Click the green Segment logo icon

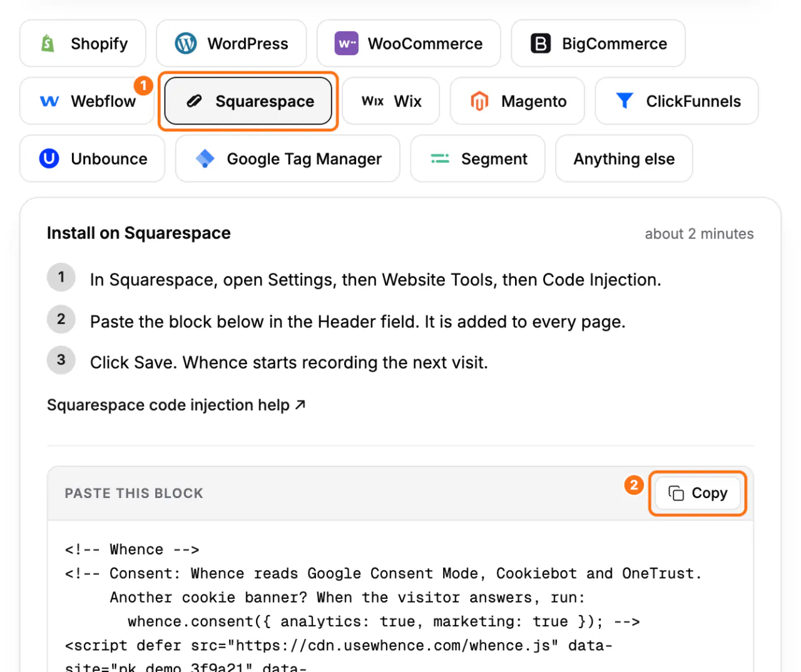pyautogui.click(x=440, y=159)
